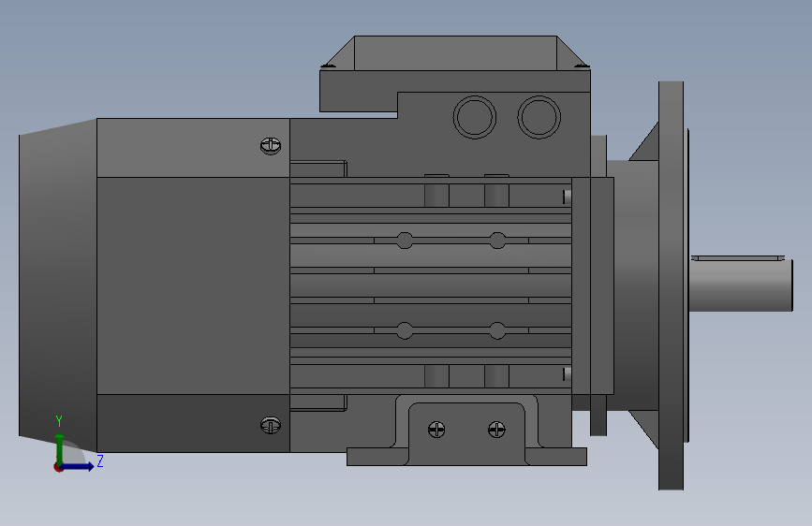Select the left cable entry hole on terminal box
Screen dimensions: 812x526
474,118
